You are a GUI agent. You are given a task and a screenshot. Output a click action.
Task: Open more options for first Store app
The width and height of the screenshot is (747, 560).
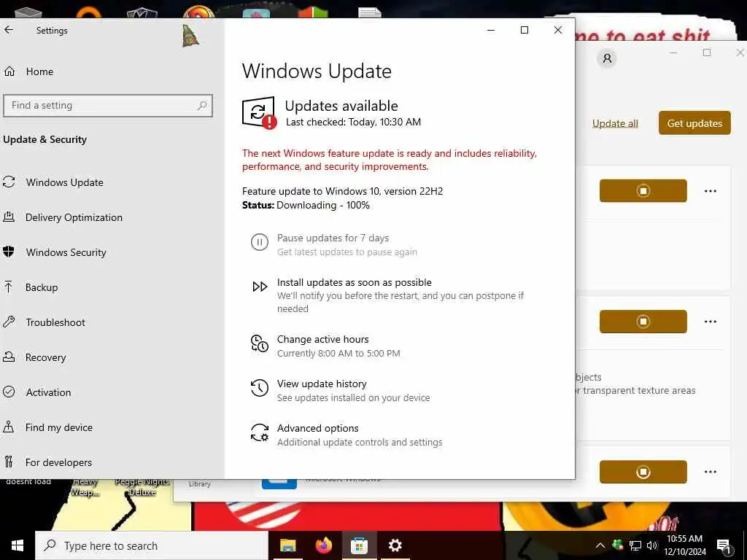[711, 191]
